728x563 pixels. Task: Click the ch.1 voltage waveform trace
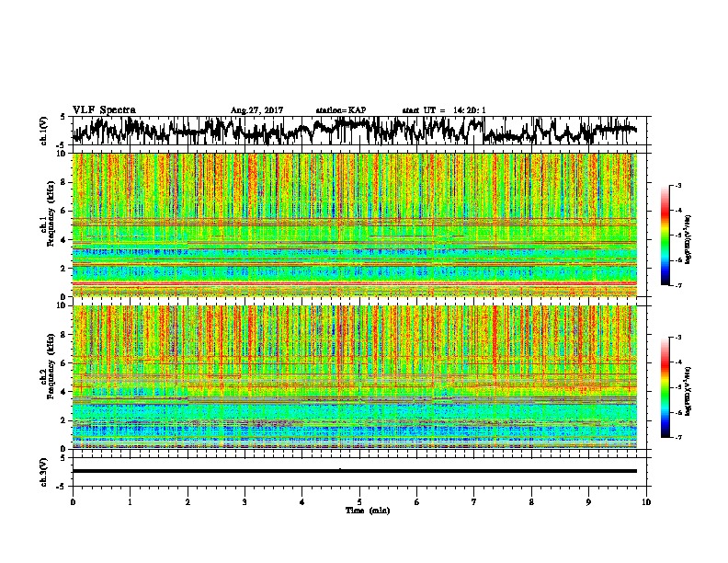[x=354, y=130]
